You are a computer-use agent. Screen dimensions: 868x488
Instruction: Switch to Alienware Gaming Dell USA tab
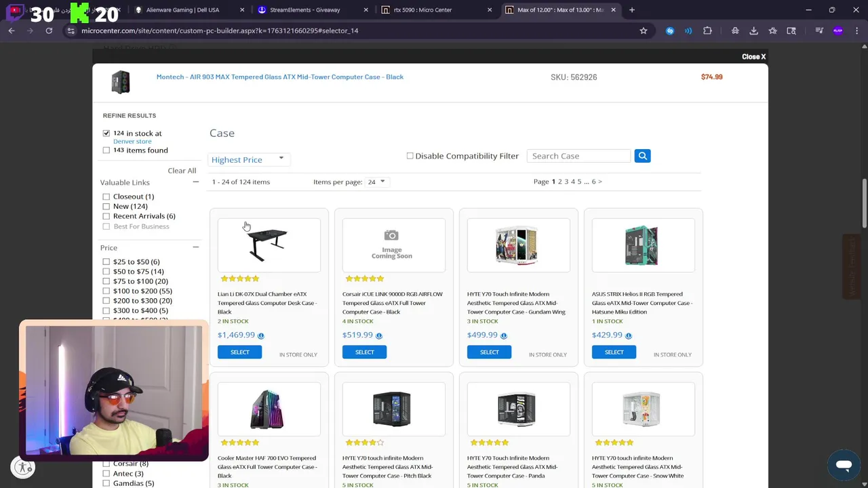point(187,10)
